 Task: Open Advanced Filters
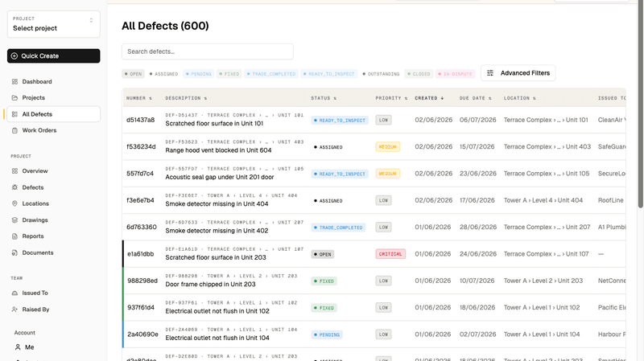click(518, 73)
